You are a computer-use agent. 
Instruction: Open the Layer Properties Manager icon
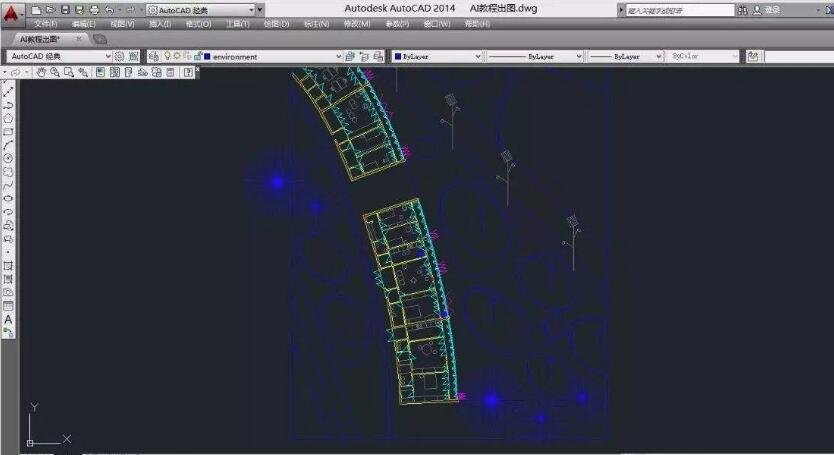click(x=154, y=57)
